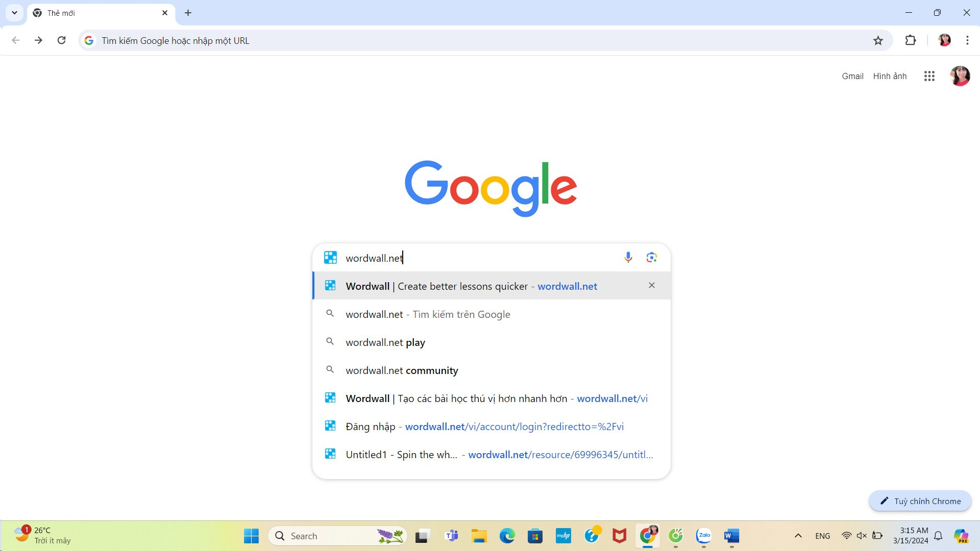Reload the current page
980x551 pixels.
pos(61,40)
